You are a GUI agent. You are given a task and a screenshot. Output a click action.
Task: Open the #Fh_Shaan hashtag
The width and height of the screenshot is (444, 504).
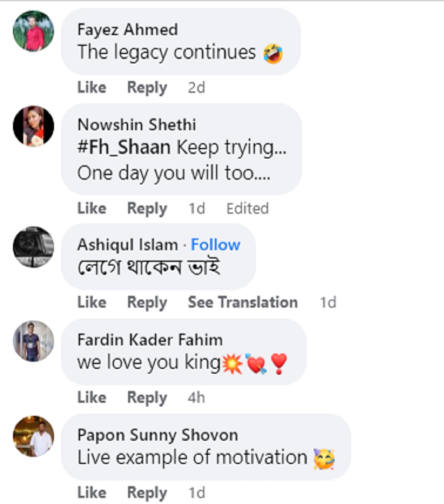(124, 147)
